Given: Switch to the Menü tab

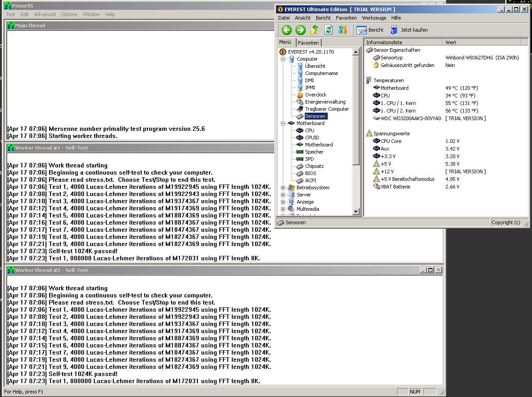Looking at the screenshot, I should point(285,42).
